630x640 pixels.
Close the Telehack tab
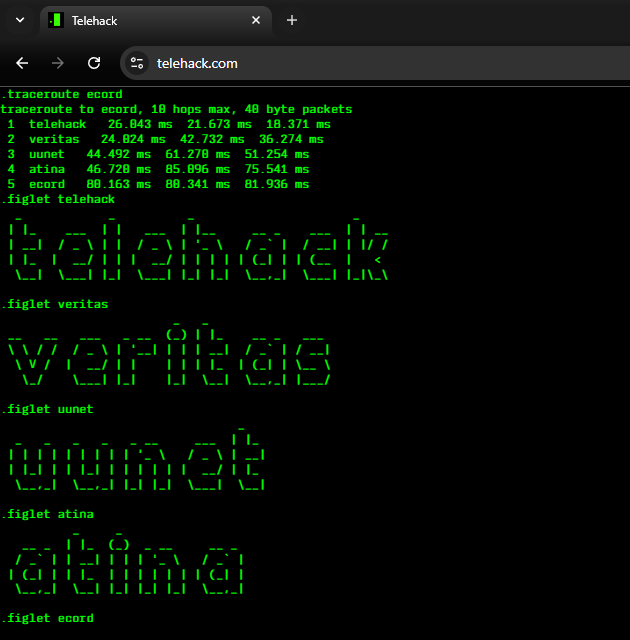pyautogui.click(x=256, y=20)
